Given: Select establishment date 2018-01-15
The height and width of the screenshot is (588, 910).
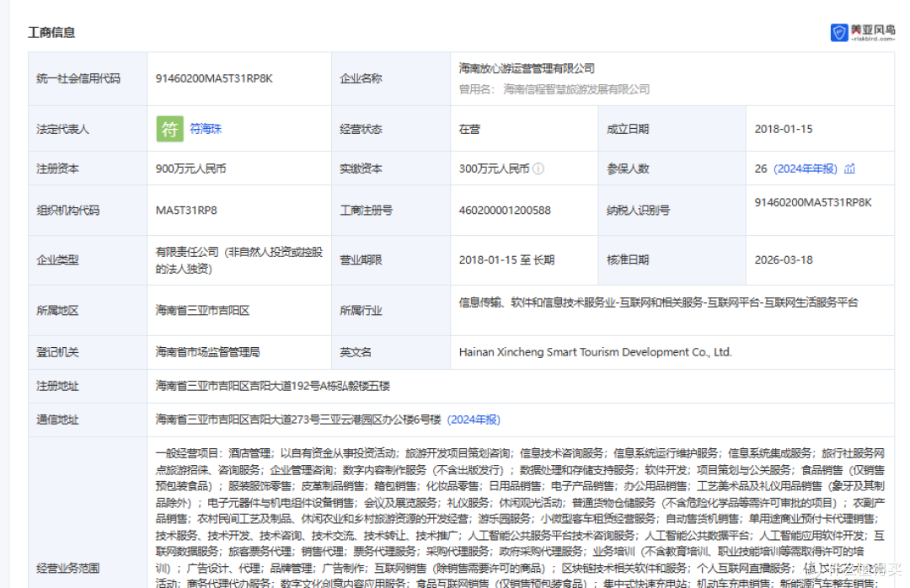Looking at the screenshot, I should coord(784,129).
